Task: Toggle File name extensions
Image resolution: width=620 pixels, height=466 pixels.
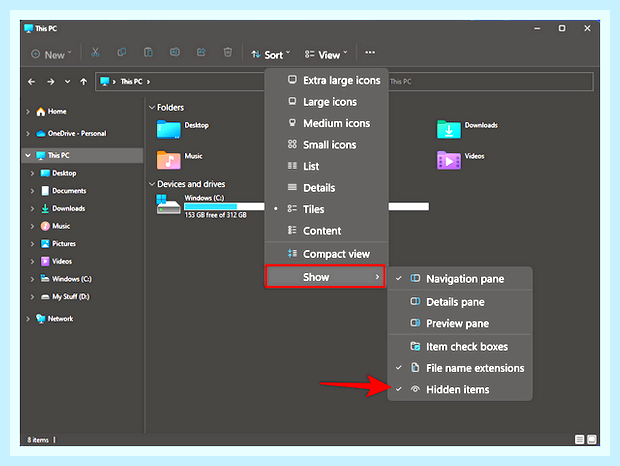Action: (x=460, y=368)
